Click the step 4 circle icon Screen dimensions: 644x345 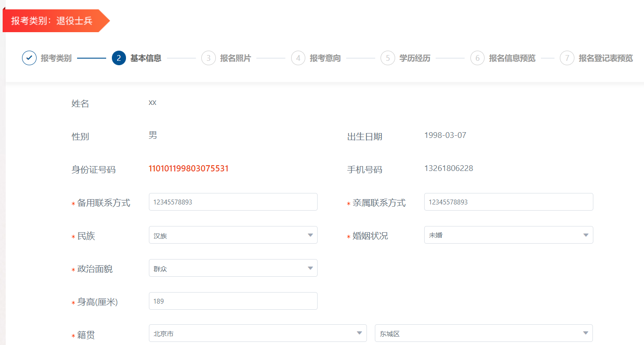point(298,58)
